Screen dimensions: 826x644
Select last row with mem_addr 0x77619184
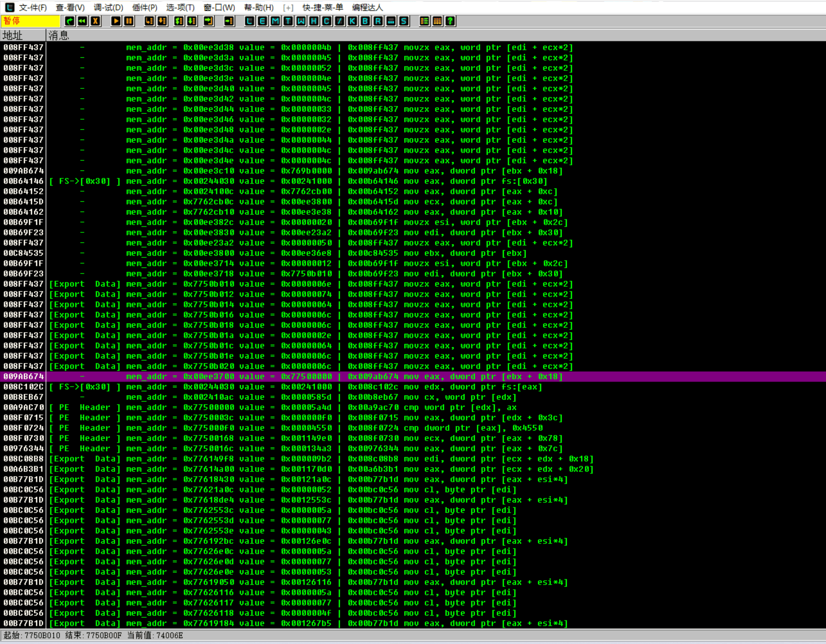(x=413, y=623)
